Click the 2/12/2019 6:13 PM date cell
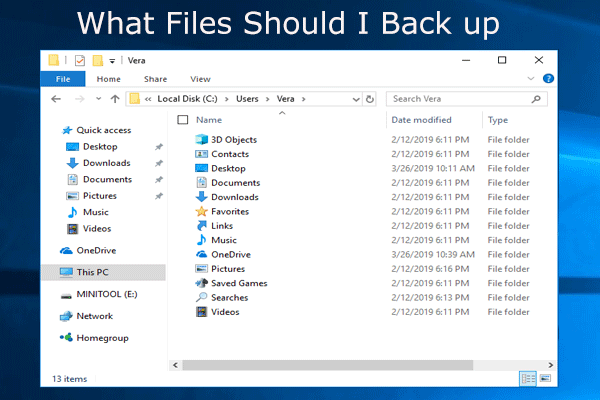600x400 pixels. (430, 297)
